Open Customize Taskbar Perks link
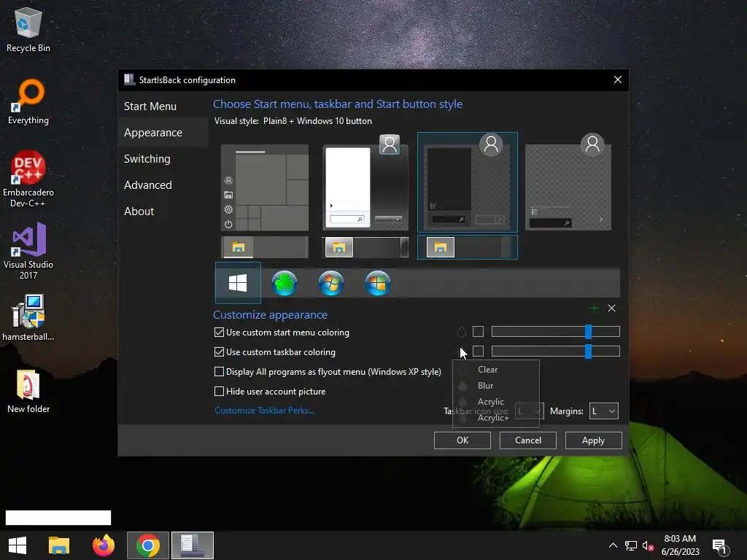747x560 pixels. 264,411
